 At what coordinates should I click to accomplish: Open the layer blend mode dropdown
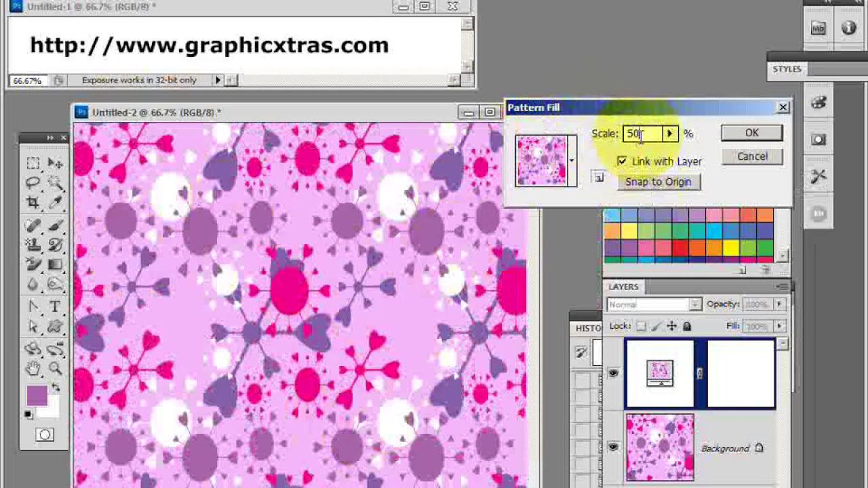pyautogui.click(x=654, y=305)
